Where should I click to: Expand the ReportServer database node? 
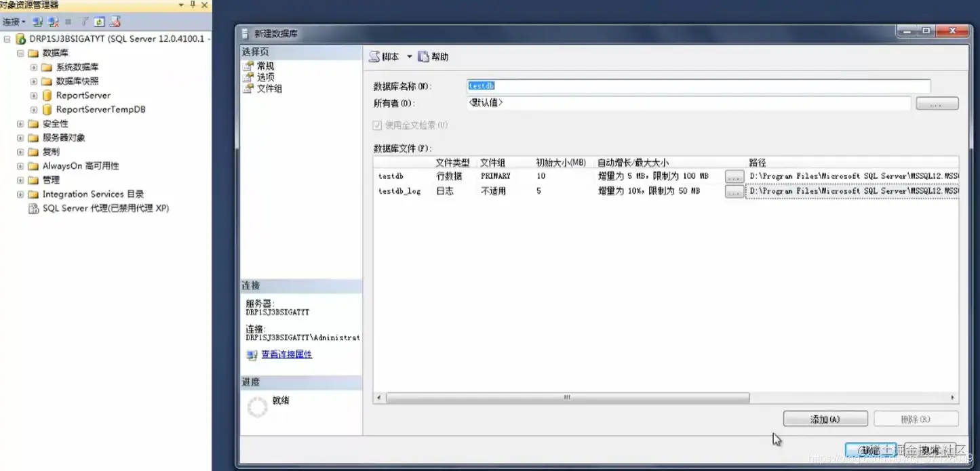pos(34,96)
